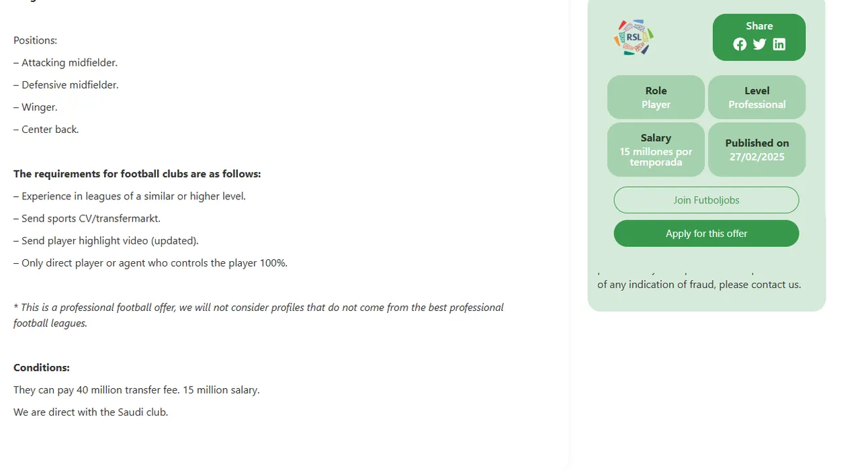Share this offer on Facebook
868x470 pixels.
[x=740, y=44]
